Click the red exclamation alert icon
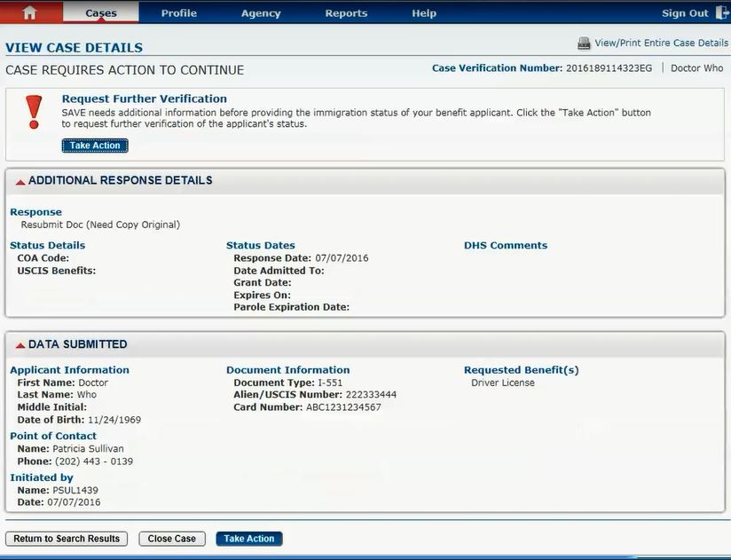This screenshot has width=731, height=560. [x=34, y=112]
